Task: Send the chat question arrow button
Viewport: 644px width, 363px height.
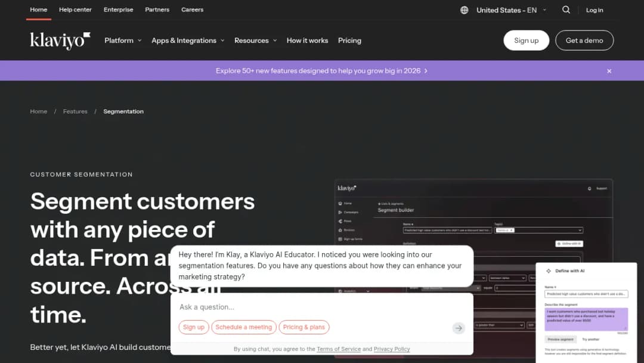Action: 459,328
